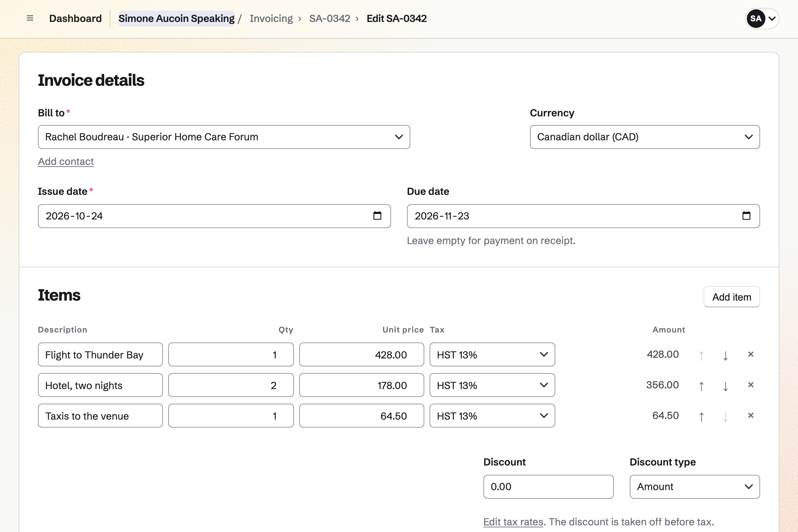Change tax for Hotel, two nights
This screenshot has height=532, width=798.
pos(492,385)
